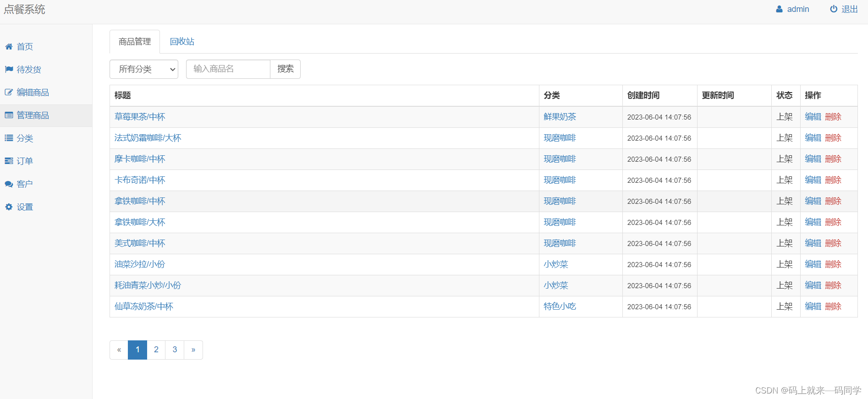Open the 鲜果奶茶 category link

tap(560, 117)
